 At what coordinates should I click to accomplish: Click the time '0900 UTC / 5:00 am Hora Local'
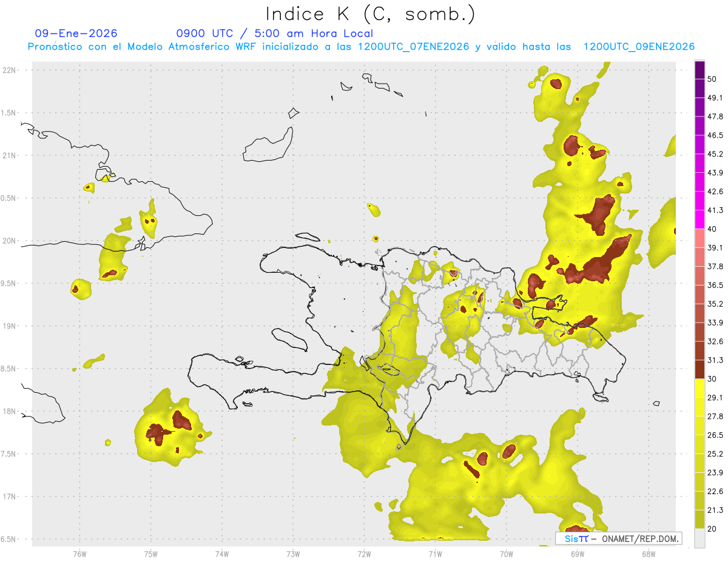tap(274, 33)
